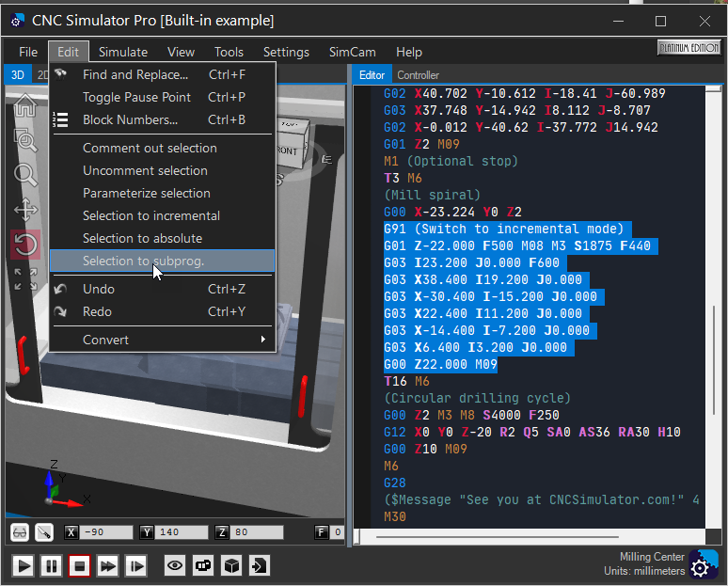728x586 pixels.
Task: Click the "G01 Z2 M09" line
Action: (x=421, y=144)
